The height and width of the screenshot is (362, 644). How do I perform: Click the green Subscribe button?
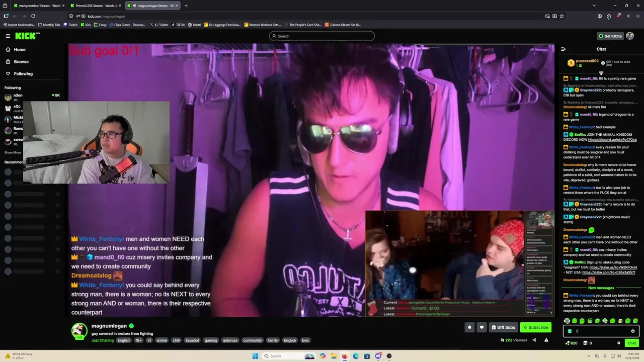536,327
